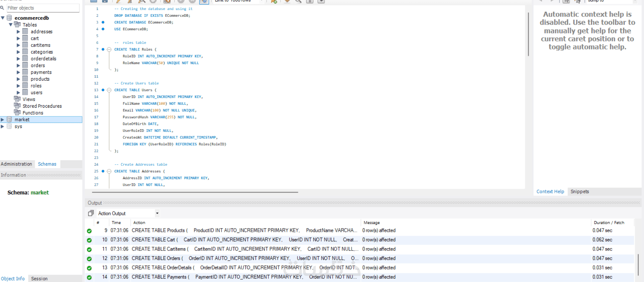
Task: Click the users table icon
Action: (25, 92)
